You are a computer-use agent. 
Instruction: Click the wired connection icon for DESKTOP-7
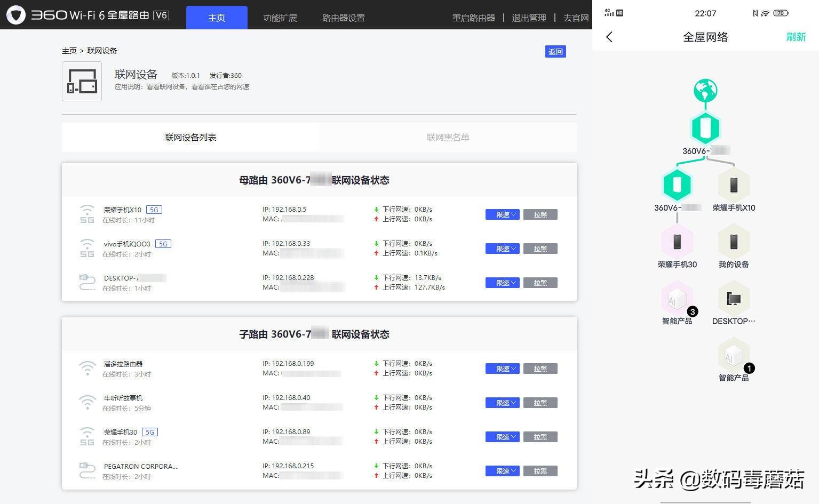pyautogui.click(x=87, y=283)
